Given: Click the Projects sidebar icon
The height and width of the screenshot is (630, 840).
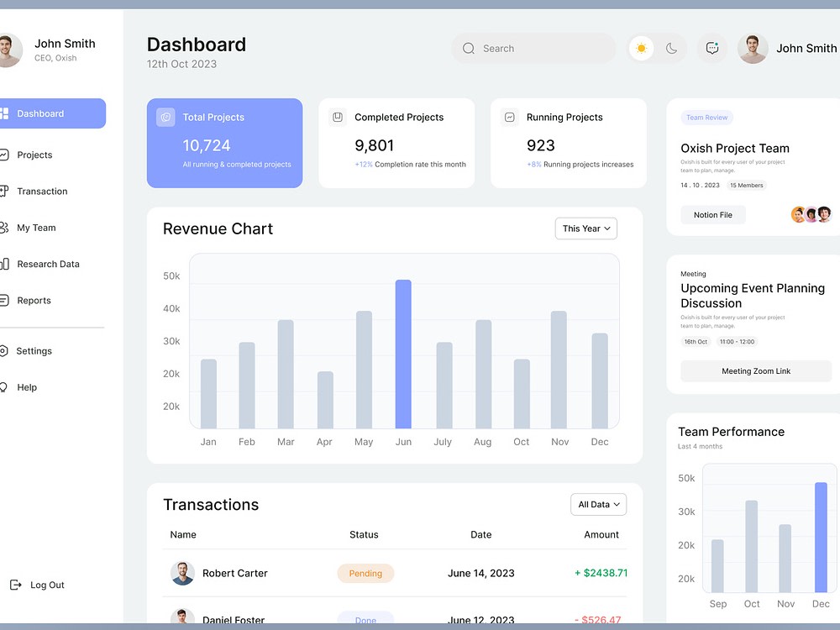Looking at the screenshot, I should pos(4,155).
